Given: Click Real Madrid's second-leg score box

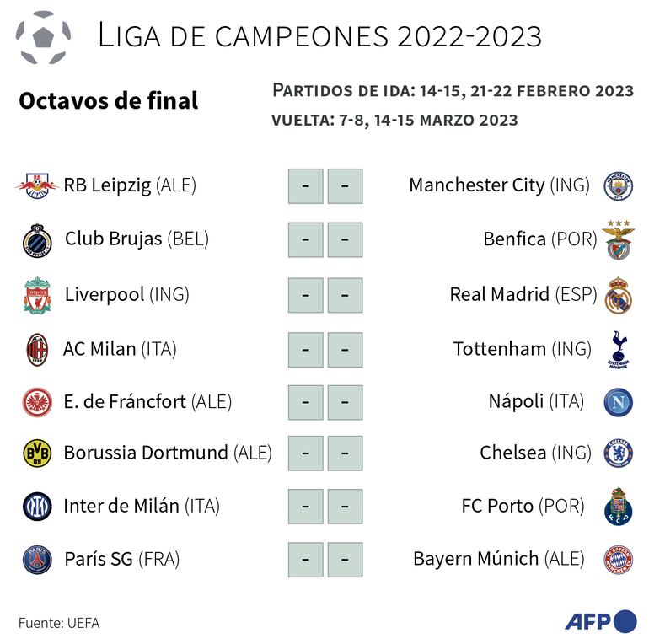Looking at the screenshot, I should coord(345,296).
